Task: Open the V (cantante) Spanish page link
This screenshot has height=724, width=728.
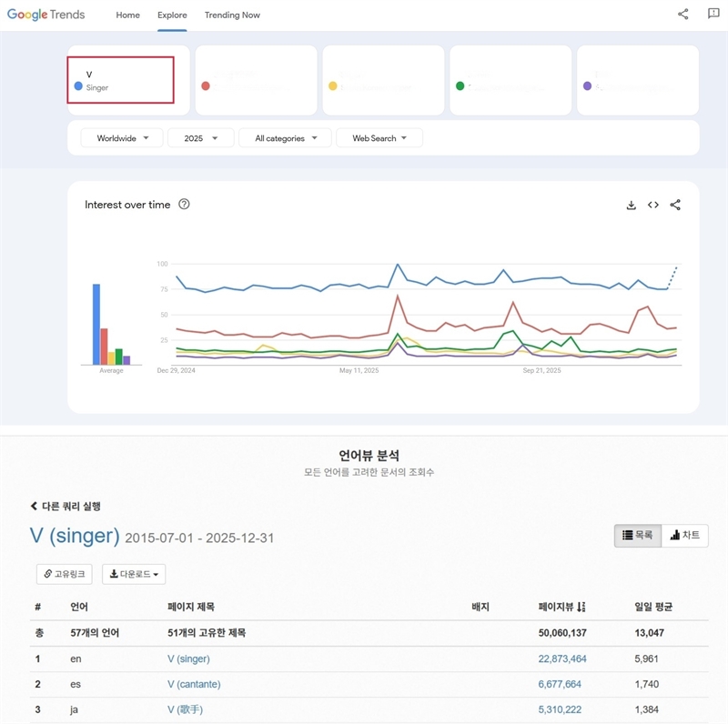Action: (x=194, y=684)
